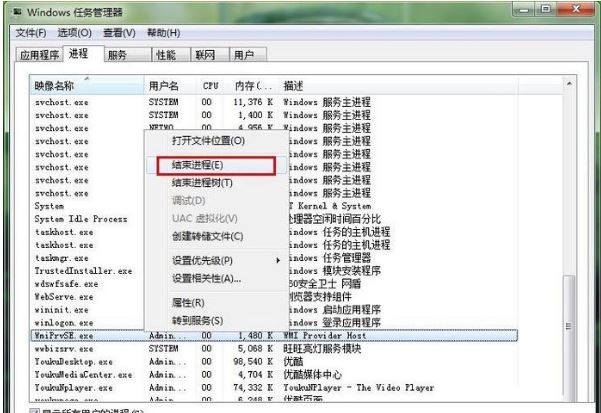This screenshot has width=601, height=413.
Task: Select svchost.exe row using 11,376 K
Action: point(274,102)
